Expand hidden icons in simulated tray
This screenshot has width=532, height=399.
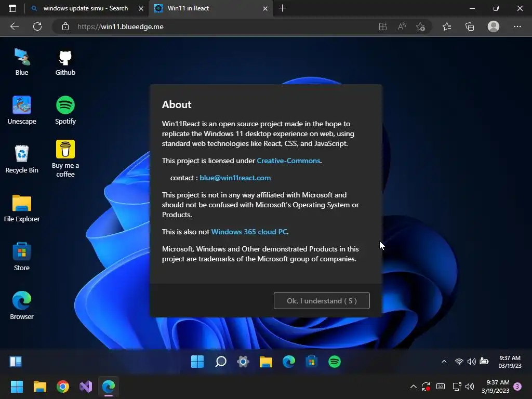[444, 362]
